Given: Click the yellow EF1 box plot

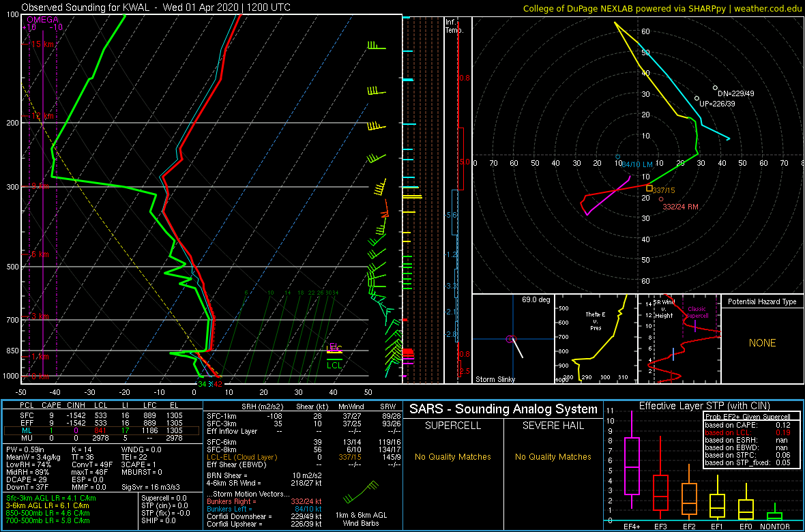Looking at the screenshot, I should click(717, 497).
